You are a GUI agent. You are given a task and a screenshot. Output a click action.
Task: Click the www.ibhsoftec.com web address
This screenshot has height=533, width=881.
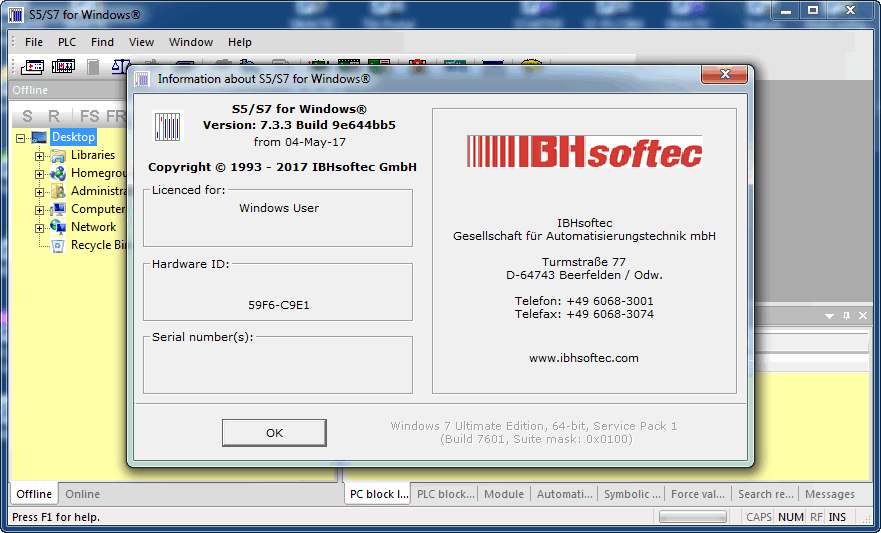click(584, 358)
